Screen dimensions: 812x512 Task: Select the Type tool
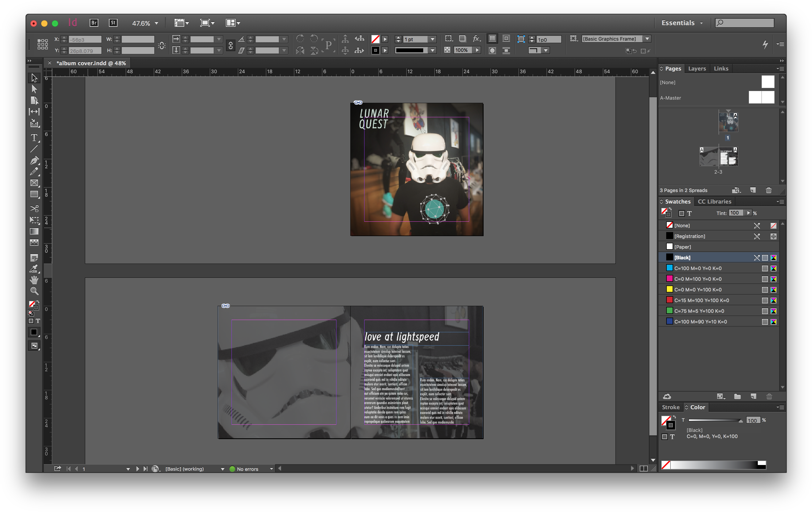pyautogui.click(x=34, y=138)
